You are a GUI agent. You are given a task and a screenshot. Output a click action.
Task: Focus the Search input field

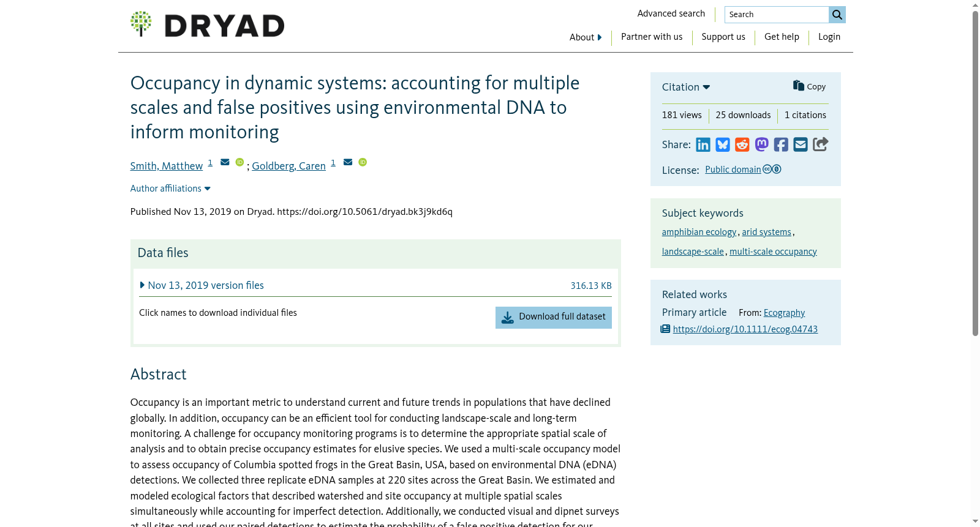777,15
